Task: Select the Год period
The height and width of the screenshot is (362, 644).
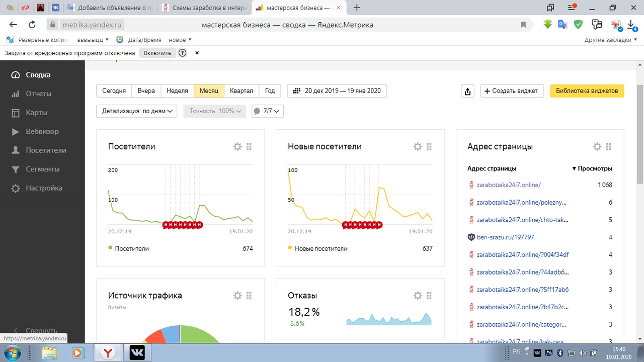Action: tap(270, 91)
